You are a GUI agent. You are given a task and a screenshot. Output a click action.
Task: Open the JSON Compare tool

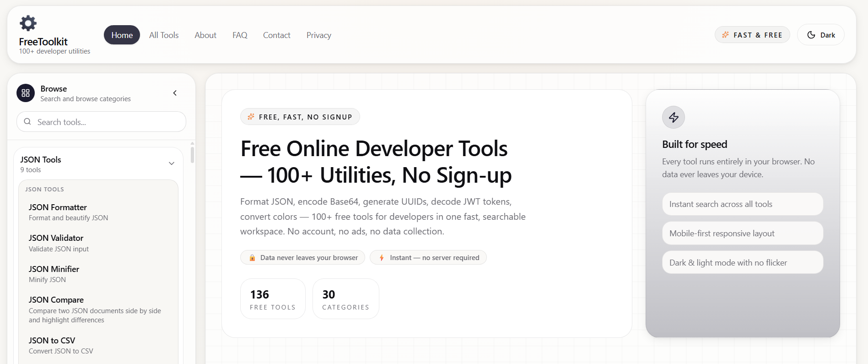[56, 300]
